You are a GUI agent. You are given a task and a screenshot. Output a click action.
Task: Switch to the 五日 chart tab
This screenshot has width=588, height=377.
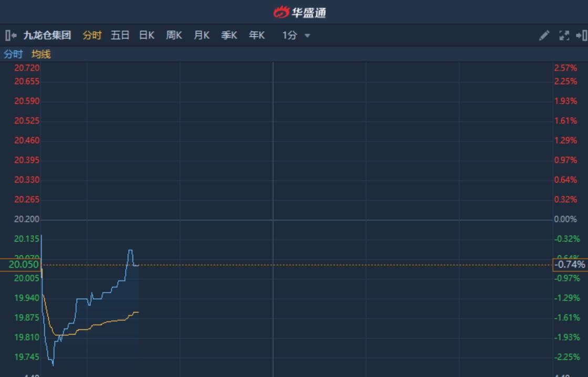(x=120, y=36)
